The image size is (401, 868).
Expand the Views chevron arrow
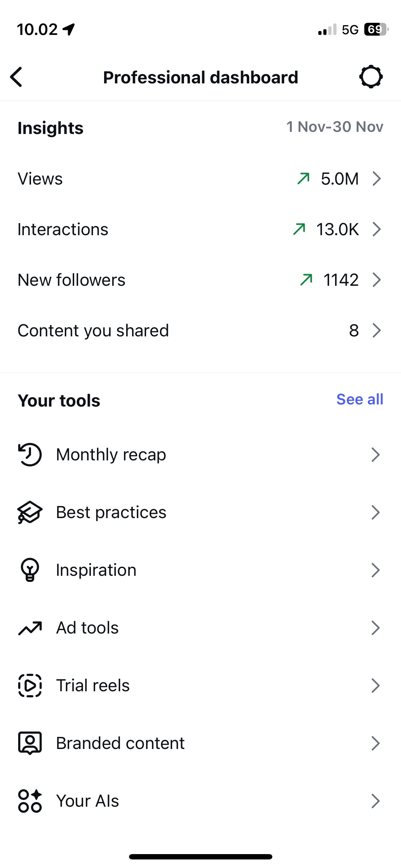[376, 179]
